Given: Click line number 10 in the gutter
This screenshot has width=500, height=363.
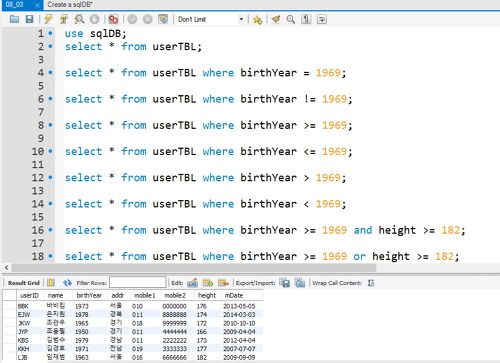Looking at the screenshot, I should (x=38, y=151).
